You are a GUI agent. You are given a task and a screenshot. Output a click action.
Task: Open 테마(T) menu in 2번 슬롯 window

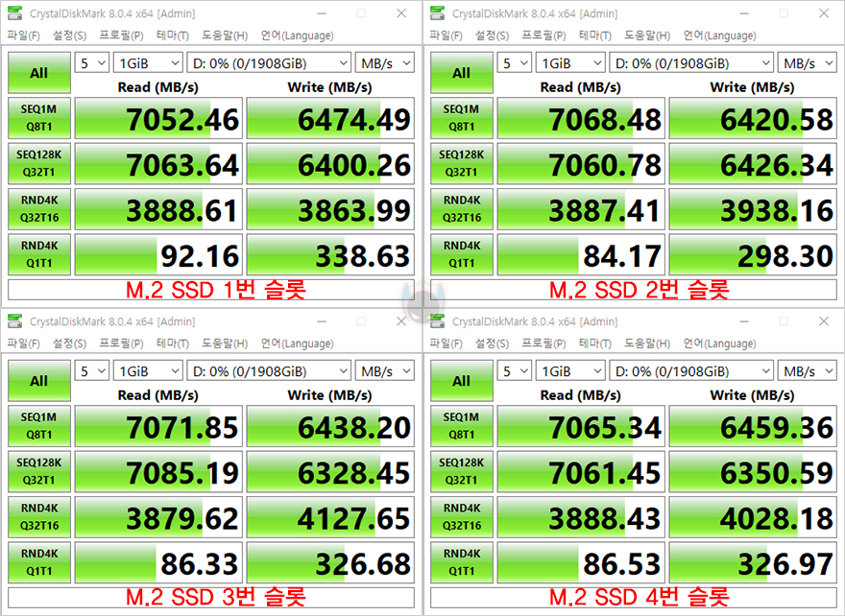point(595,36)
